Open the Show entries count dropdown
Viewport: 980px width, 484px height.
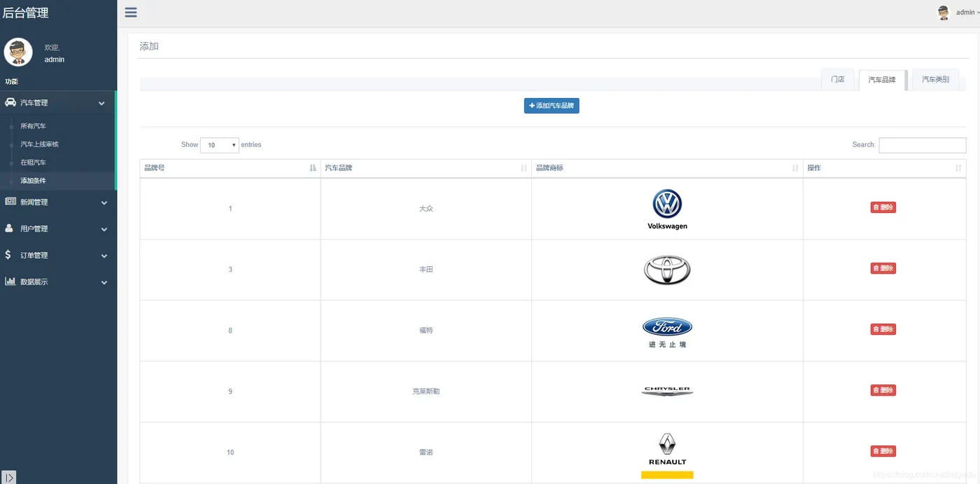point(220,145)
